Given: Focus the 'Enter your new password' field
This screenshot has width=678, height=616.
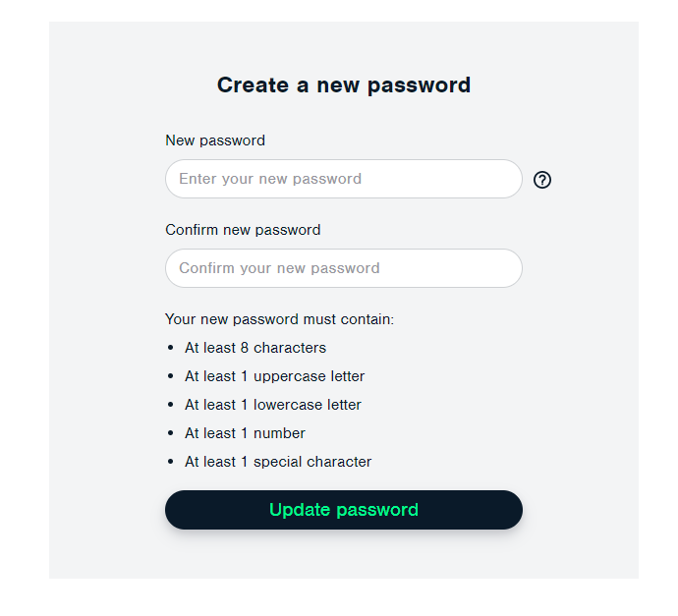Looking at the screenshot, I should click(343, 179).
